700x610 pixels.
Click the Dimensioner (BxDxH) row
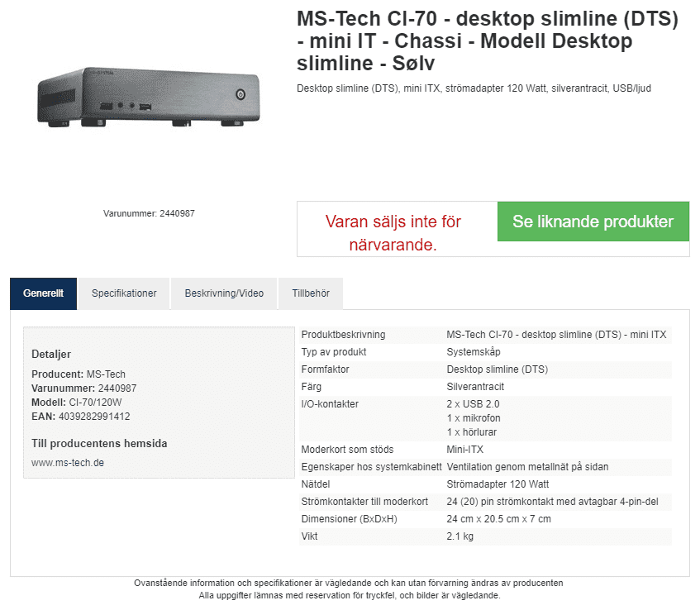[484, 519]
